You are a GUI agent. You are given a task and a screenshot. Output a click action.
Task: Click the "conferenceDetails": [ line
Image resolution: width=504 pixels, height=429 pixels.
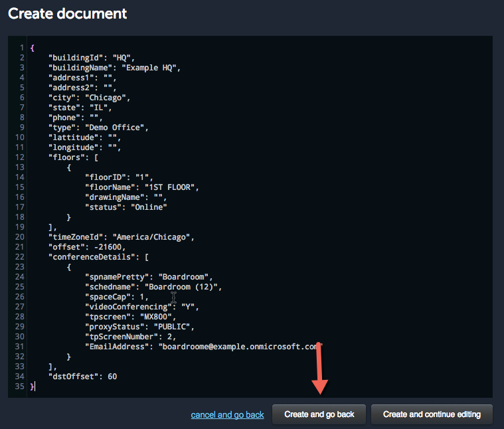[x=98, y=257]
